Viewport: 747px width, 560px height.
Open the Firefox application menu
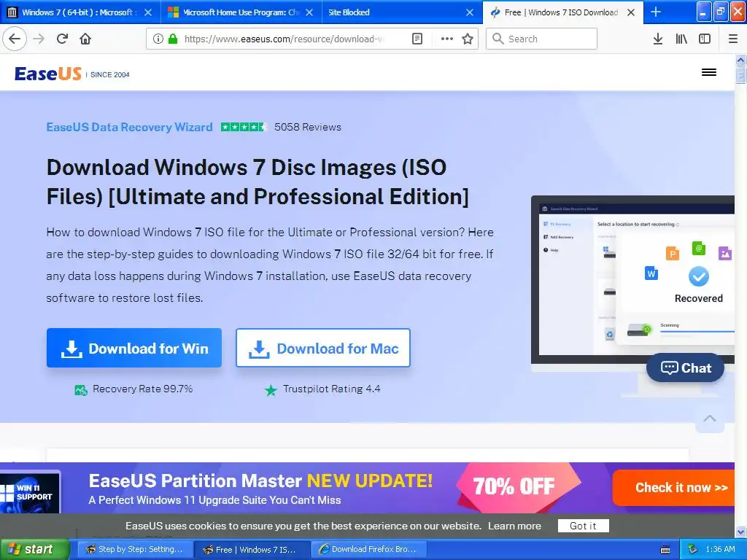tap(733, 39)
